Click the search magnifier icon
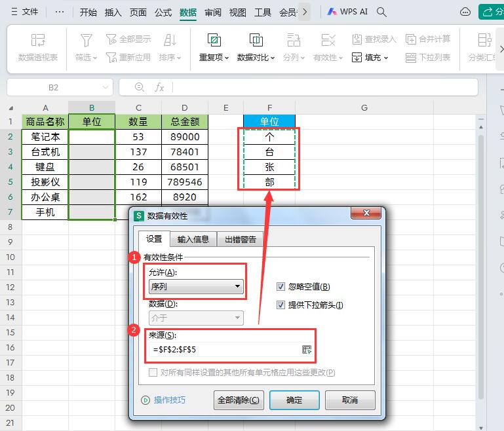 pos(381,12)
